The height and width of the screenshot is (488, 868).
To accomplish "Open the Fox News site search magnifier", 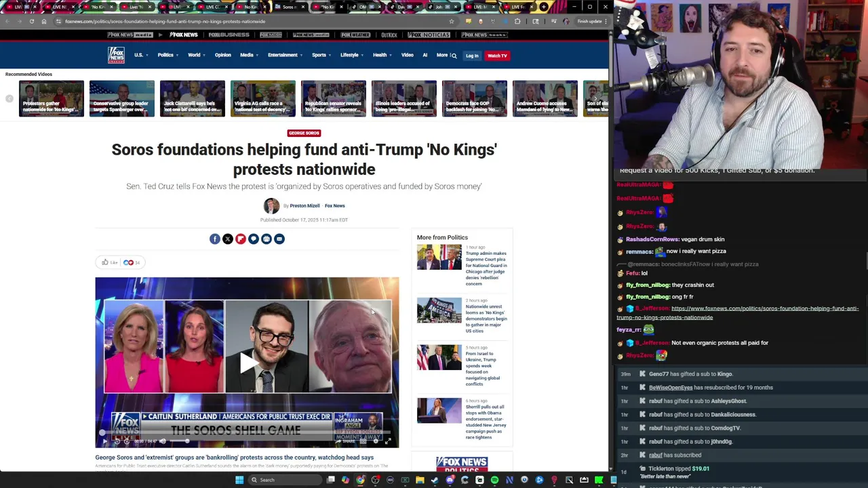I will [454, 56].
